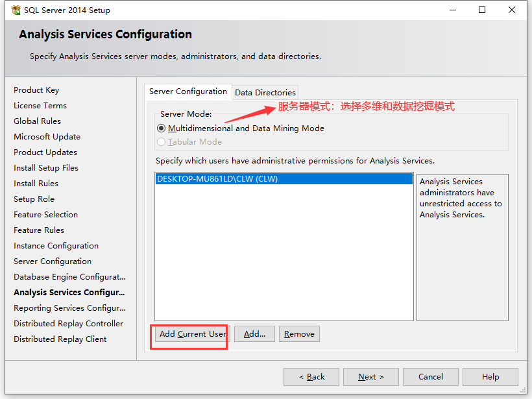
Task: Maximize the SQL Server 2014 Setup window
Action: [482, 10]
